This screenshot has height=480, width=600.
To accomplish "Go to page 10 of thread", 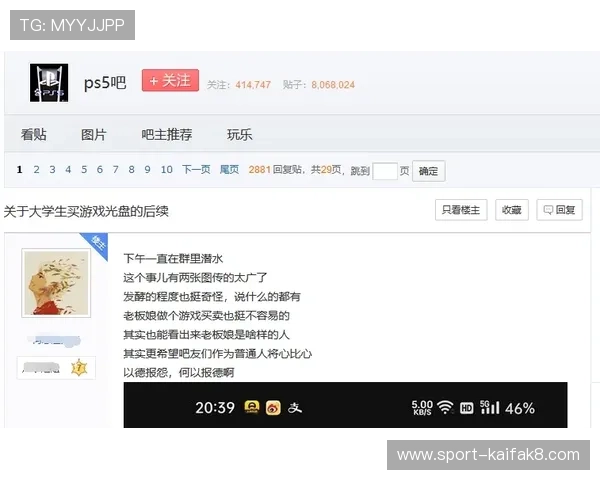I will coord(166,169).
